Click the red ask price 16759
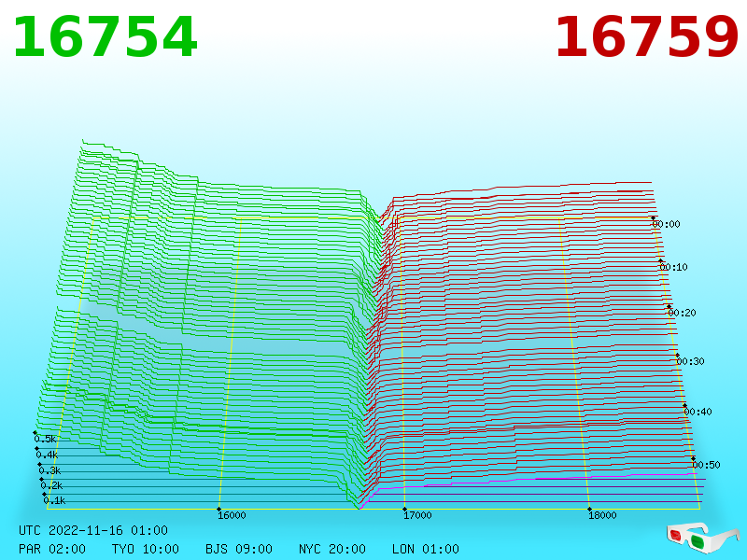Viewport: 747px width, 560px height. pyautogui.click(x=646, y=37)
